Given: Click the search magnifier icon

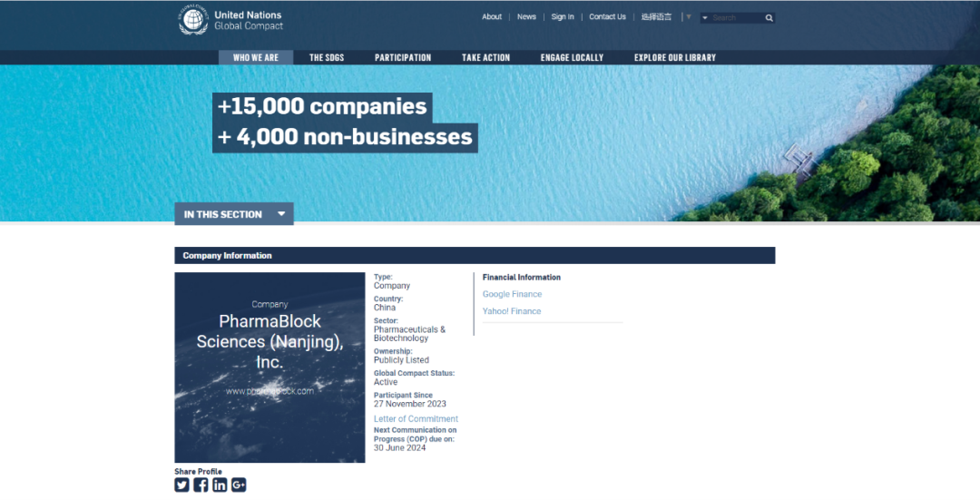Looking at the screenshot, I should coord(769,18).
